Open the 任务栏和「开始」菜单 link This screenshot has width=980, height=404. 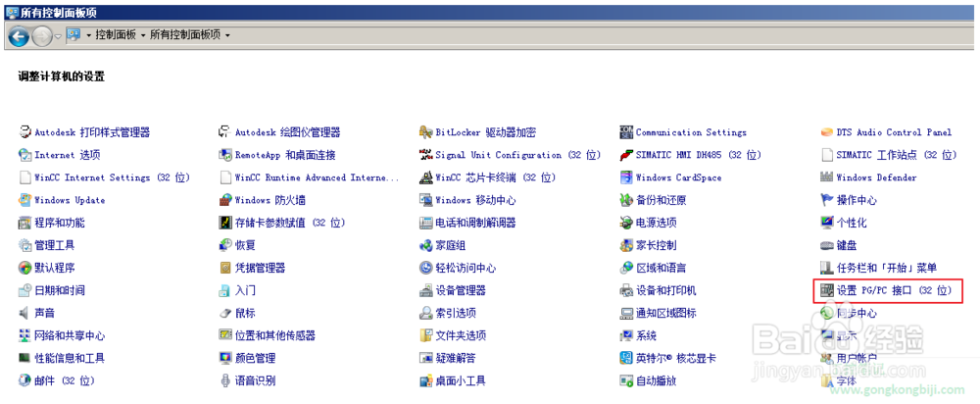click(887, 268)
